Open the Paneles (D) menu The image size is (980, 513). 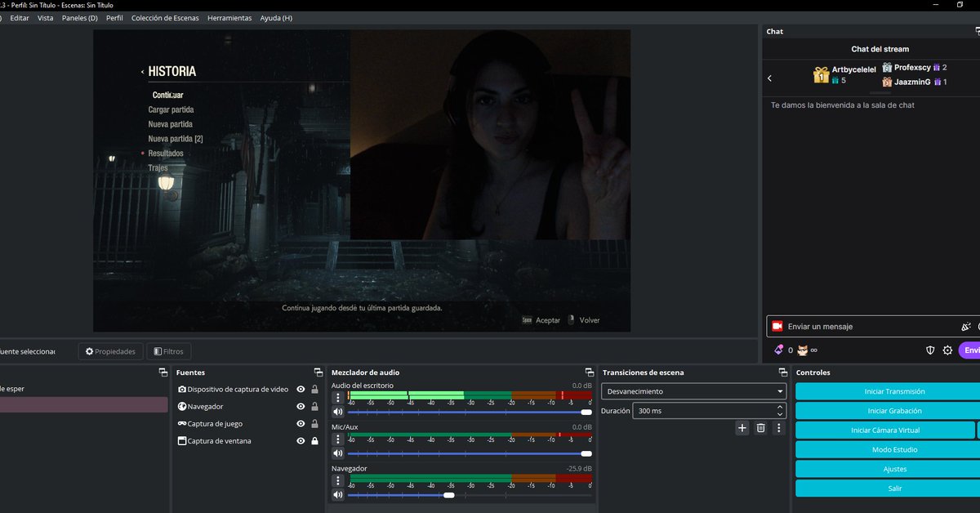coord(79,18)
